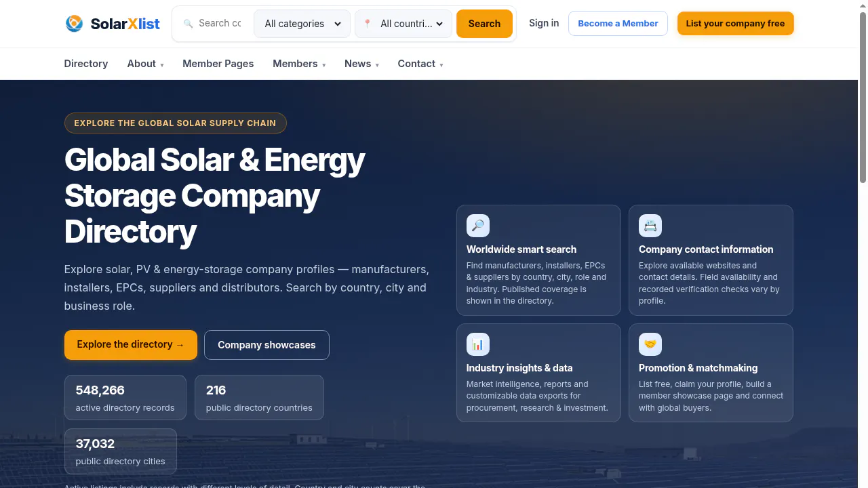The image size is (868, 488).
Task: Expand the Contact menu
Action: point(420,64)
